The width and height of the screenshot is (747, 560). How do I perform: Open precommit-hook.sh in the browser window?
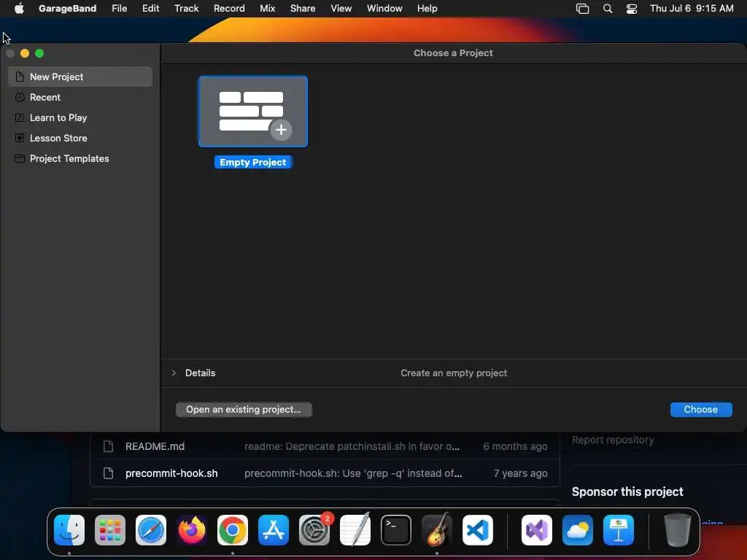(x=171, y=473)
